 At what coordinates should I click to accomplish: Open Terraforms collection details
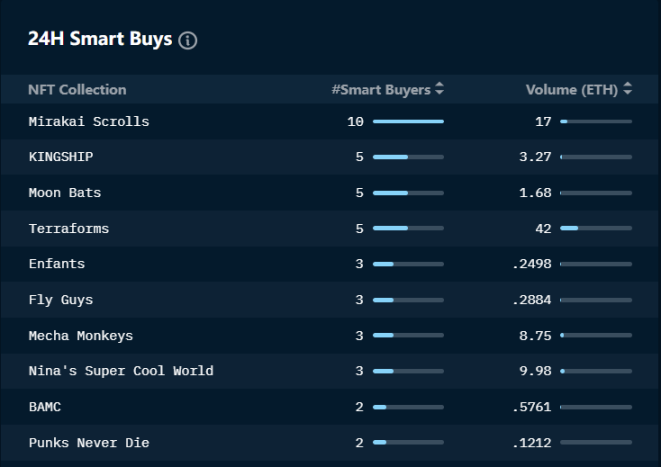pos(69,229)
